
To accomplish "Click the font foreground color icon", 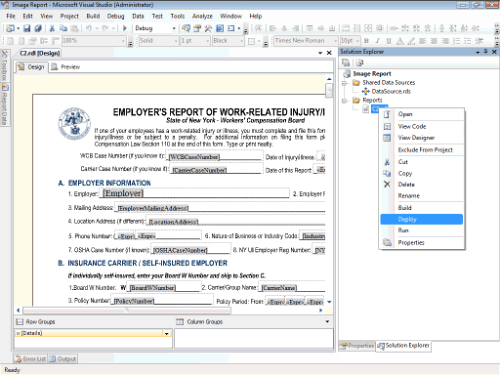I will point(400,41).
